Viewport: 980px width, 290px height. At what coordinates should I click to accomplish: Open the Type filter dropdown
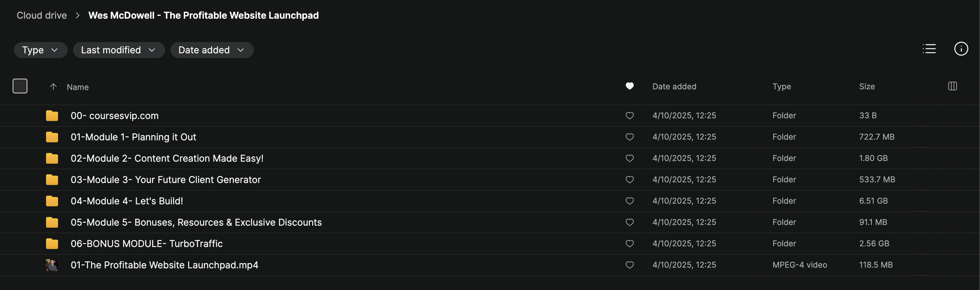[x=40, y=50]
